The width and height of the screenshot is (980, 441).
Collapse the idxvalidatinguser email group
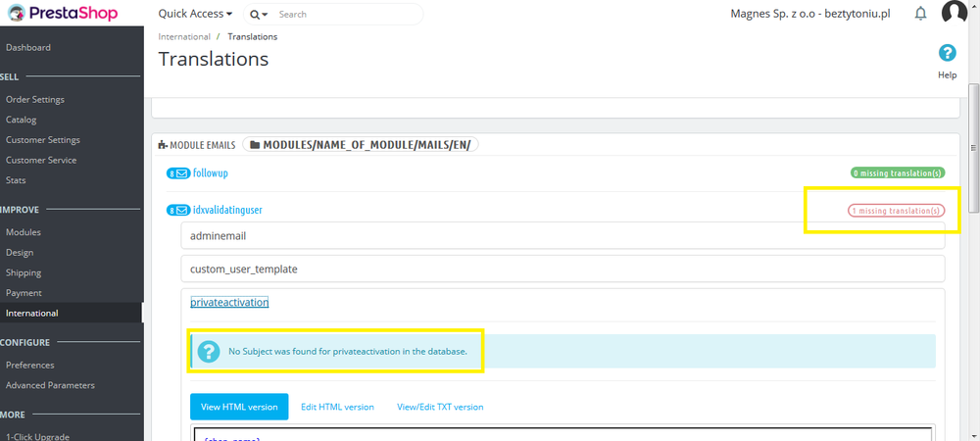click(227, 210)
